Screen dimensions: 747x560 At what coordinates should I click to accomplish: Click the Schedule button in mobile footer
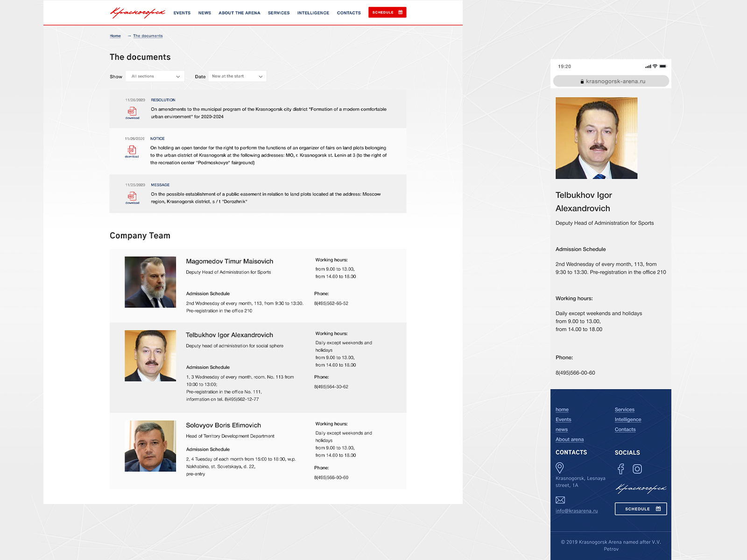tap(641, 509)
